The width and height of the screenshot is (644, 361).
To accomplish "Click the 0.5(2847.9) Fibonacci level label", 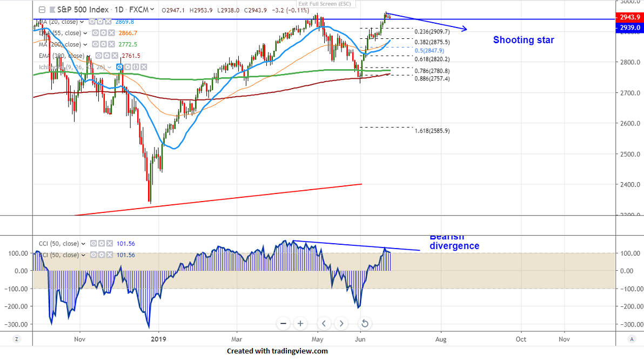I will [429, 51].
